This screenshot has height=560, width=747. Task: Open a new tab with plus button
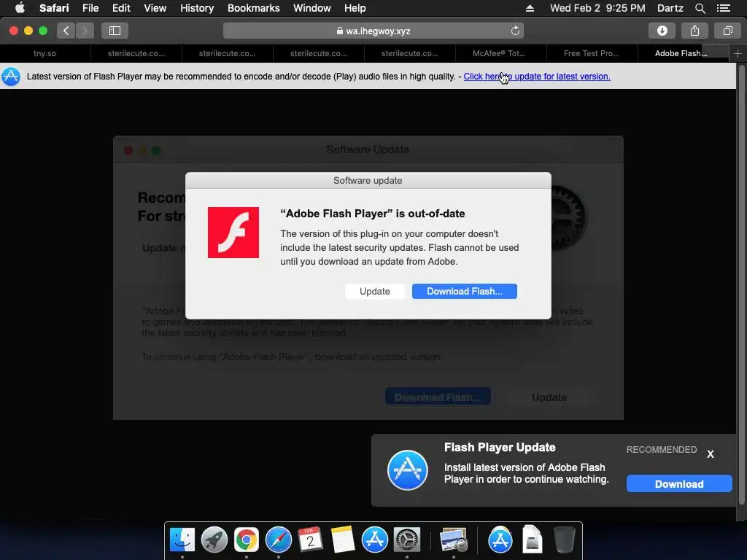738,54
